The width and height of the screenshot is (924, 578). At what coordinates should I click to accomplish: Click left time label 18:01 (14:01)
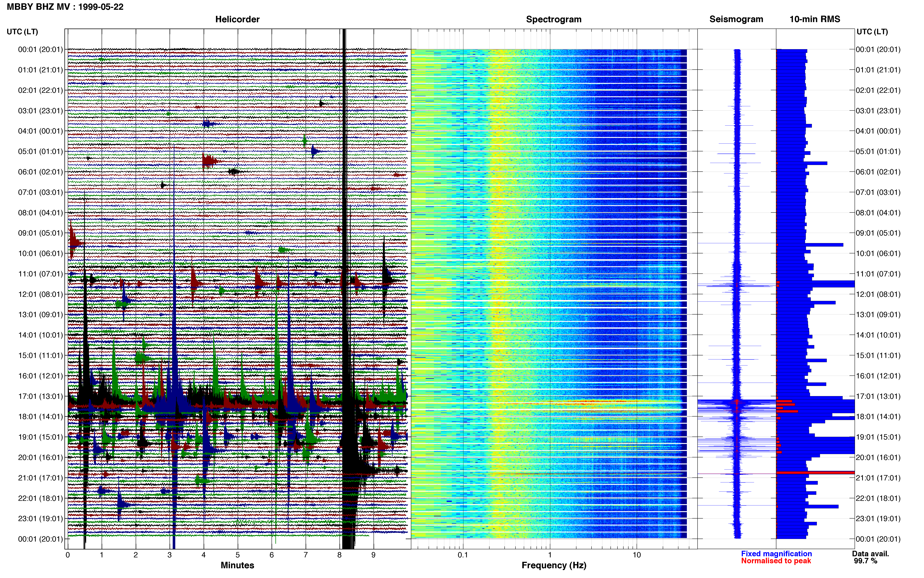41,417
